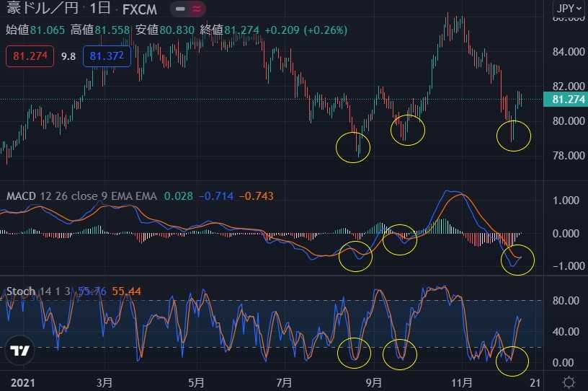This screenshot has width=588, height=391.
Task: Click the Stoch indicator title
Action: [21, 291]
